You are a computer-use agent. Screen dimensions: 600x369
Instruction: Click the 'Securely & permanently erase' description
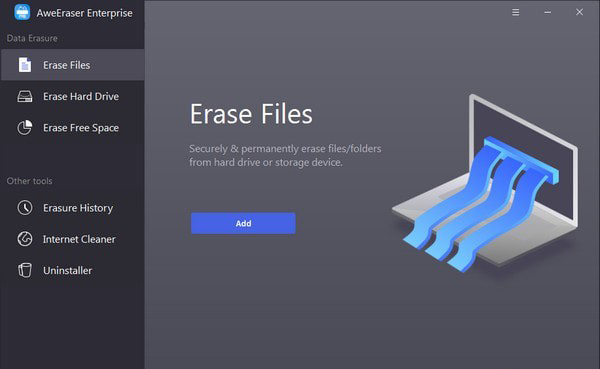coord(285,155)
